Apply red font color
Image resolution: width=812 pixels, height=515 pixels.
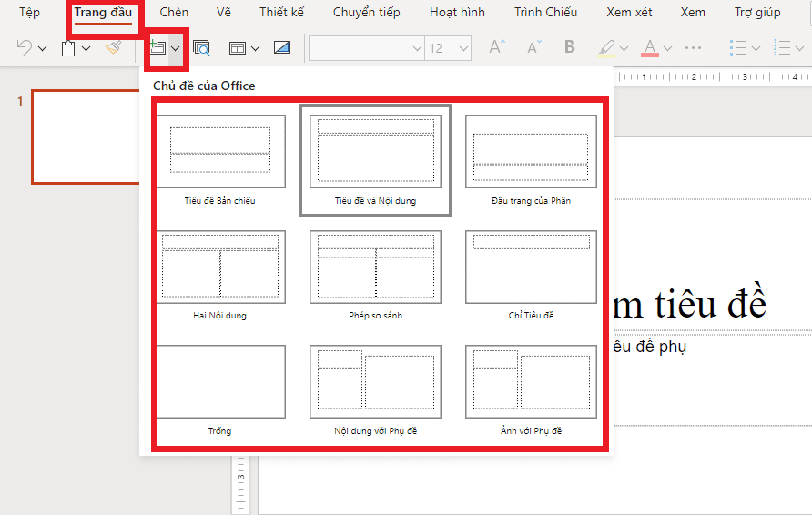[x=650, y=47]
